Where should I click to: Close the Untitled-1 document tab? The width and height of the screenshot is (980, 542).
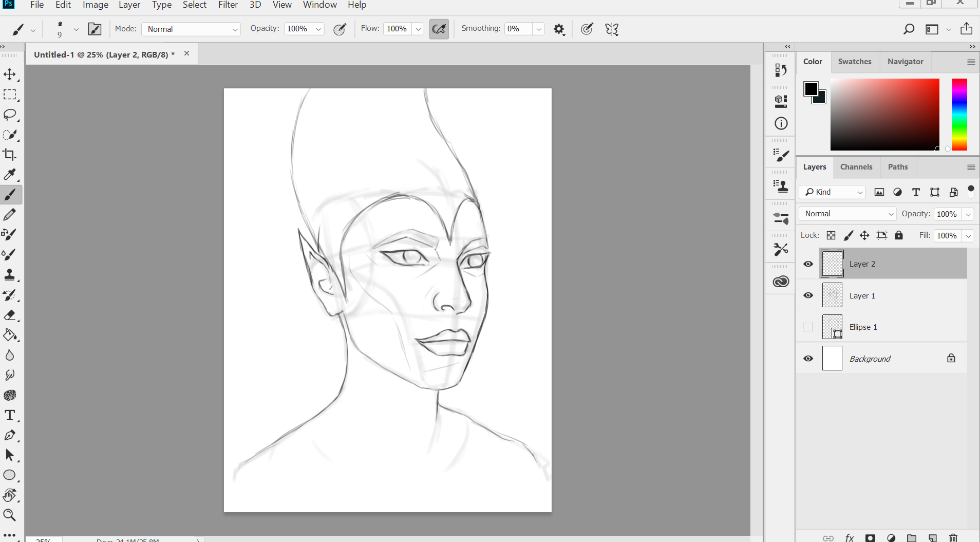(186, 53)
